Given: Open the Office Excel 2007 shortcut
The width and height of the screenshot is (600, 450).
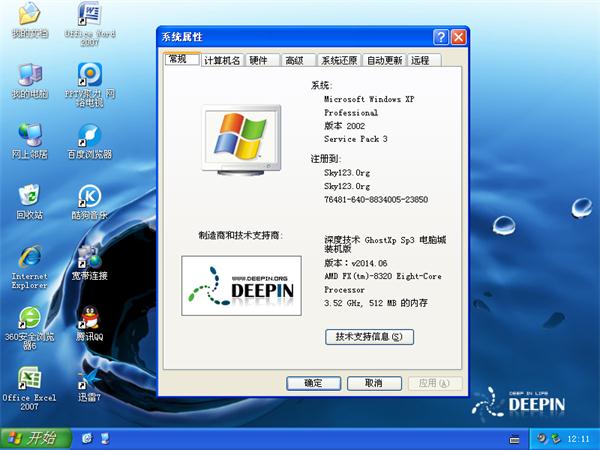Looking at the screenshot, I should pos(29,378).
